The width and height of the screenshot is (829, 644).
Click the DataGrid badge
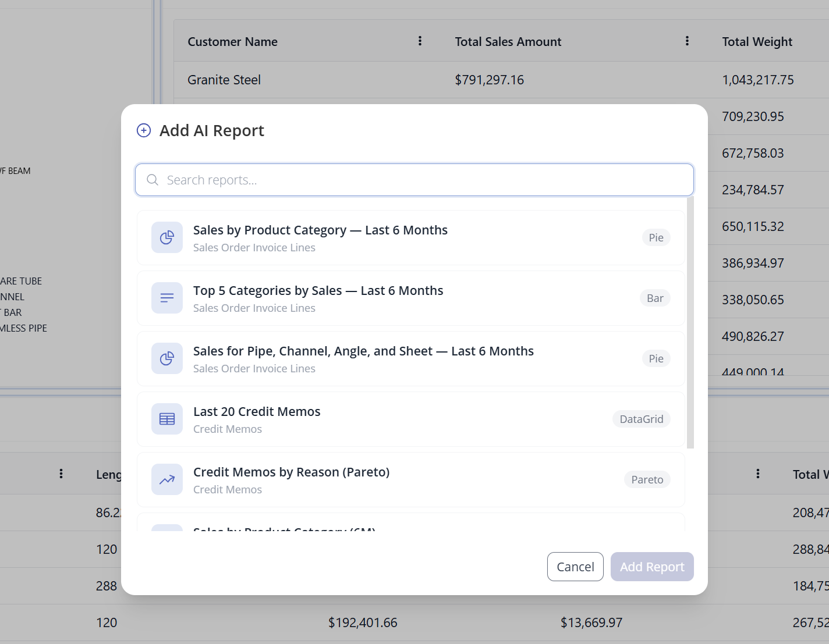pos(642,419)
